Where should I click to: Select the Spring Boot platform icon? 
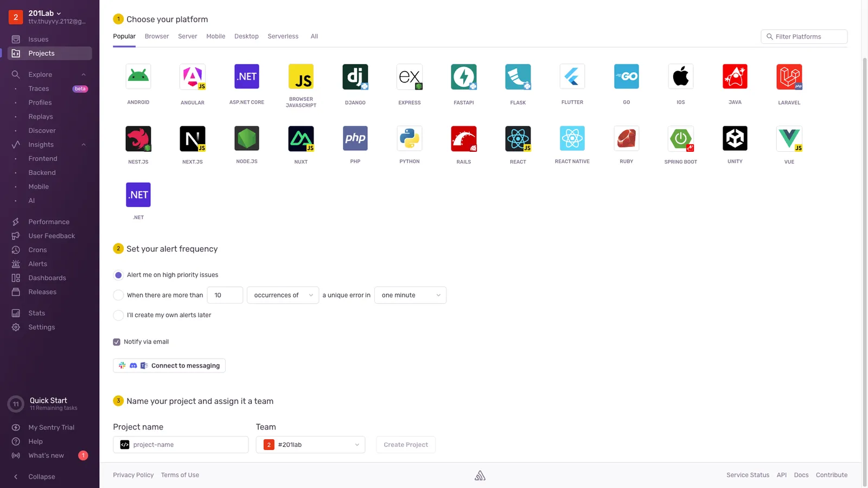681,138
